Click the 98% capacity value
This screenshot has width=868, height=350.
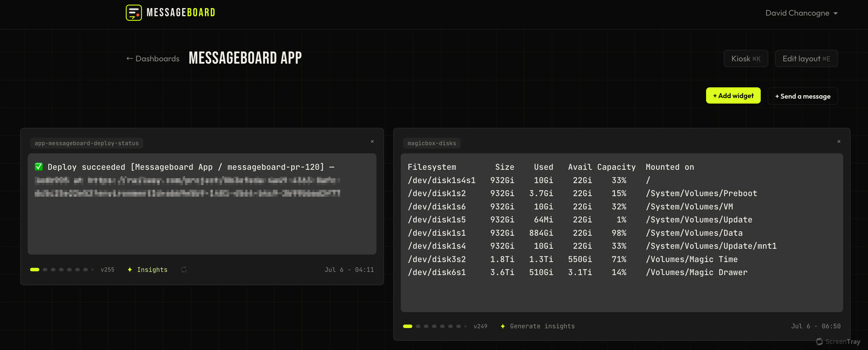[x=619, y=233]
